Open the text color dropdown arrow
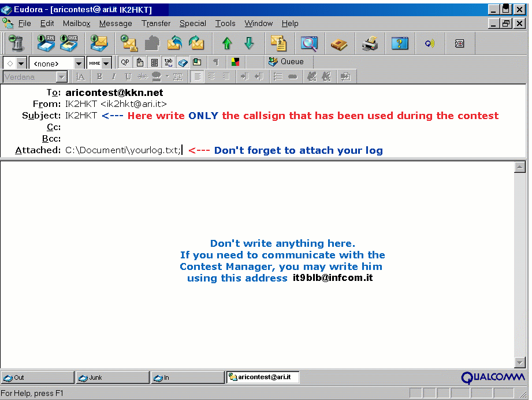Viewport: 532px width, 400px height. (x=167, y=77)
